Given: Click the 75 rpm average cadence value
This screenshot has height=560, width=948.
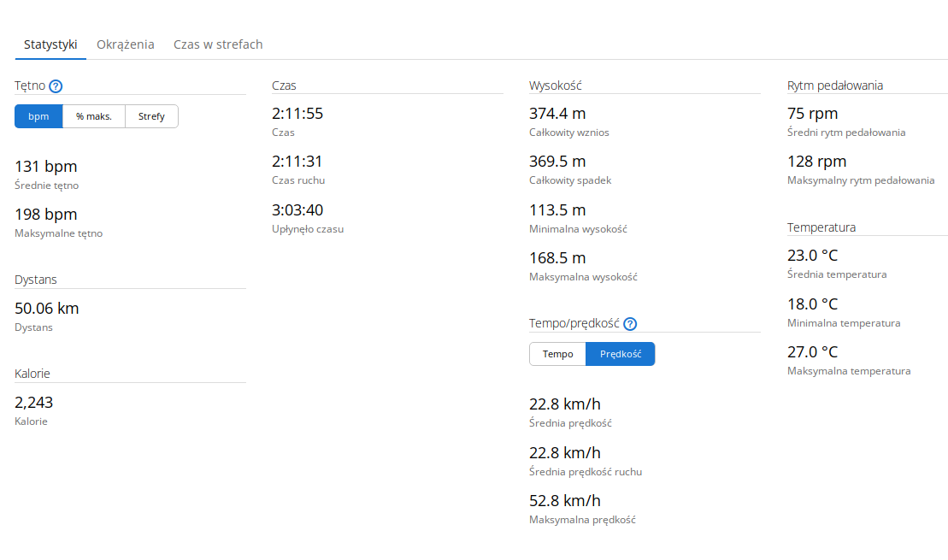Looking at the screenshot, I should [813, 114].
